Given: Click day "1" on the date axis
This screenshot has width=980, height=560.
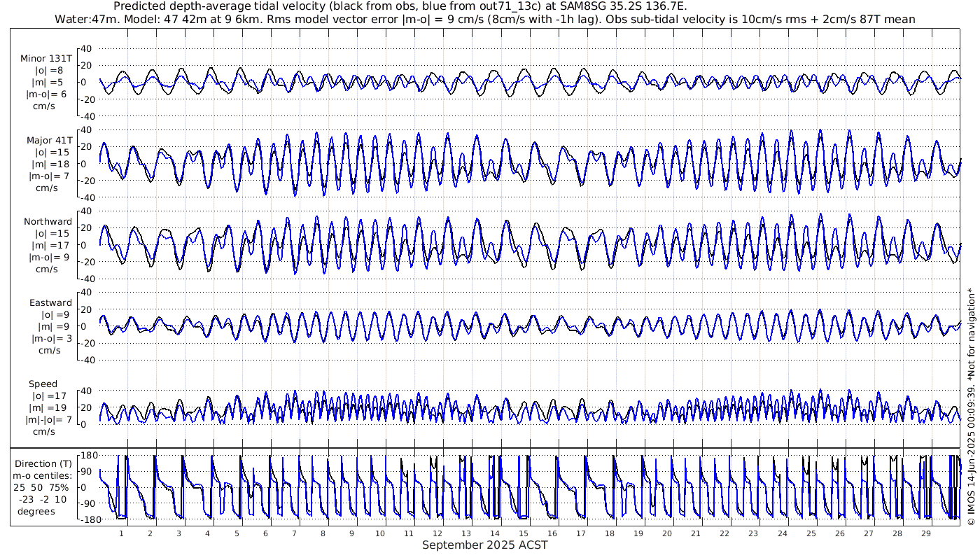Looking at the screenshot, I should (x=122, y=533).
